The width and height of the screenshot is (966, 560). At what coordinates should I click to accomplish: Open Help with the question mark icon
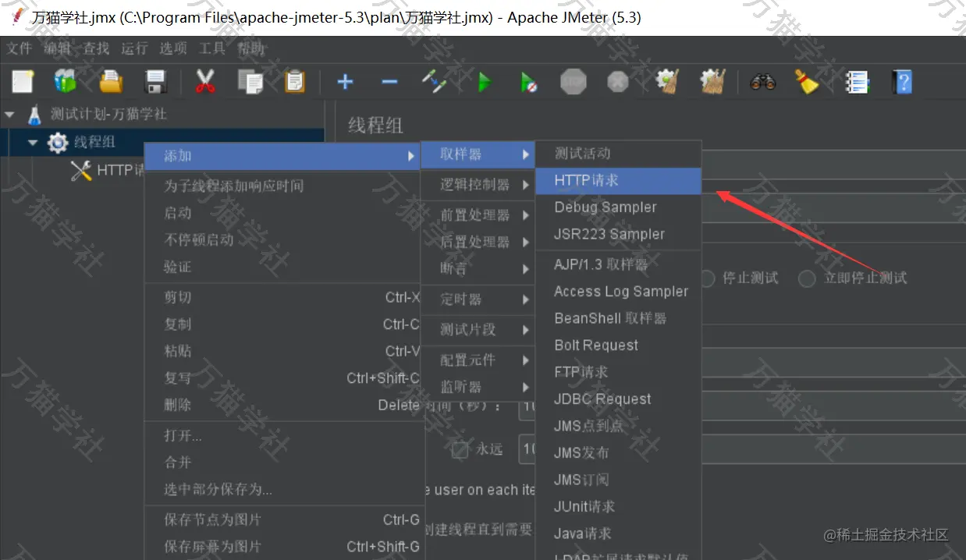pyautogui.click(x=902, y=82)
